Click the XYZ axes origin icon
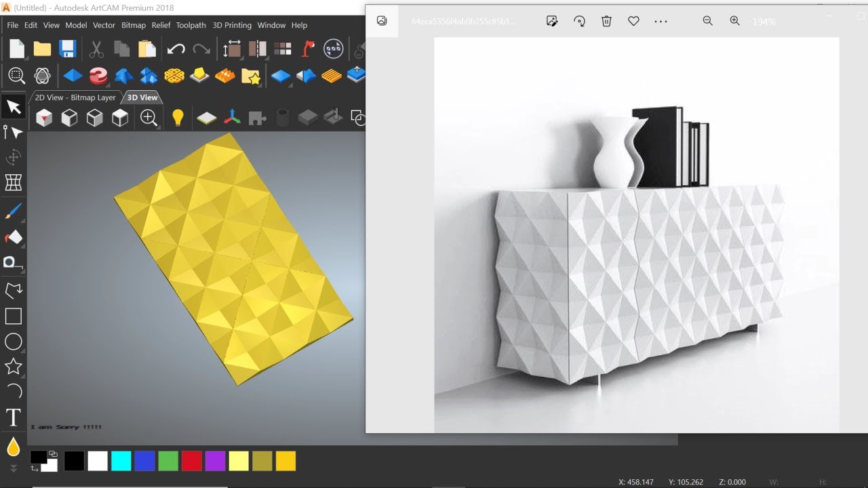 (232, 118)
